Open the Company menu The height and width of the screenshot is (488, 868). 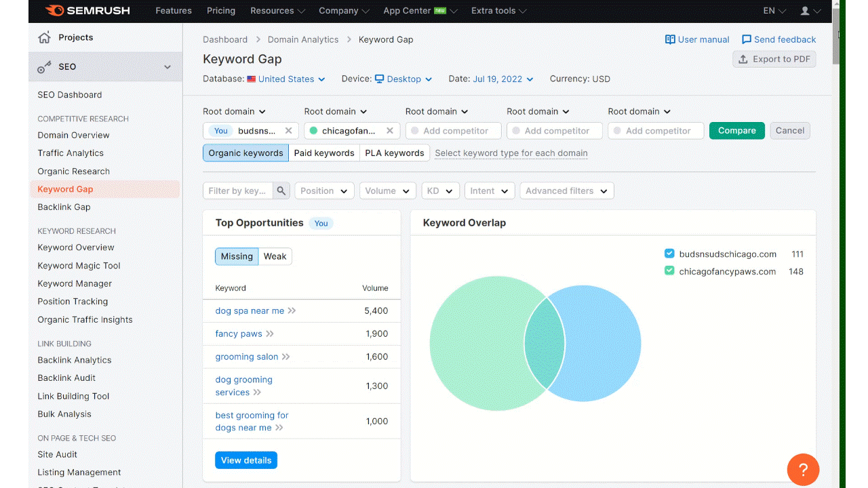[x=344, y=11]
